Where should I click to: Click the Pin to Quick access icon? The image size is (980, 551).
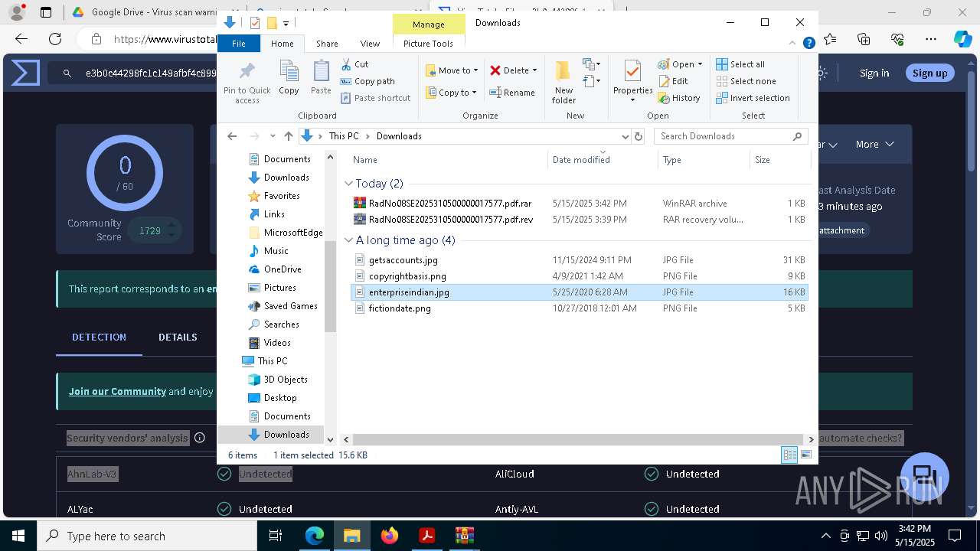(x=247, y=82)
